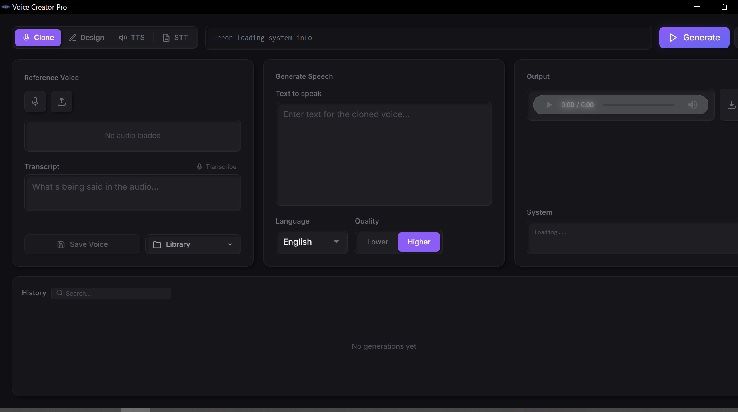Image resolution: width=738 pixels, height=412 pixels.
Task: Click the 'Loading...' System info box
Action: (633, 238)
